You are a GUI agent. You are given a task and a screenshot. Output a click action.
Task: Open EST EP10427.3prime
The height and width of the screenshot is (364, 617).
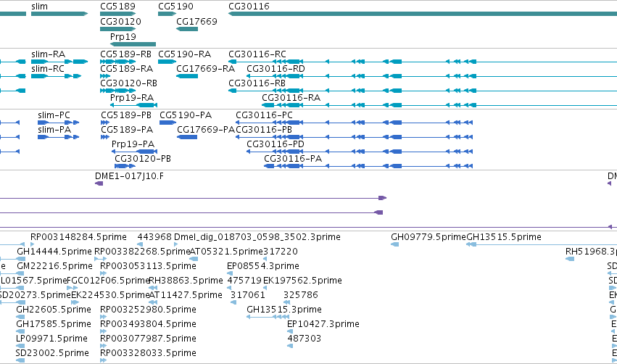tap(323, 324)
